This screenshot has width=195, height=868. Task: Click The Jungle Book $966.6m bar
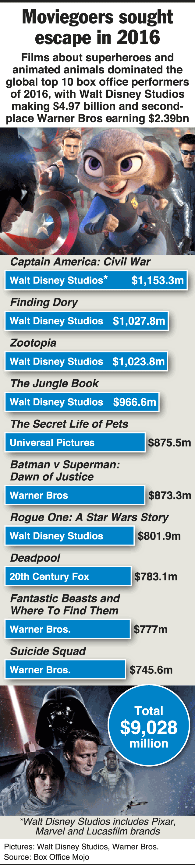[82, 402]
